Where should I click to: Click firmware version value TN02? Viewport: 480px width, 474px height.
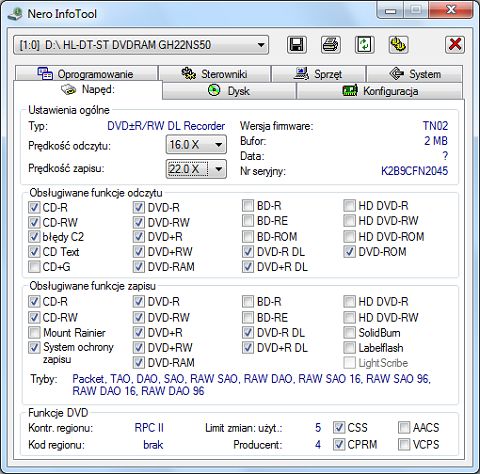click(435, 126)
